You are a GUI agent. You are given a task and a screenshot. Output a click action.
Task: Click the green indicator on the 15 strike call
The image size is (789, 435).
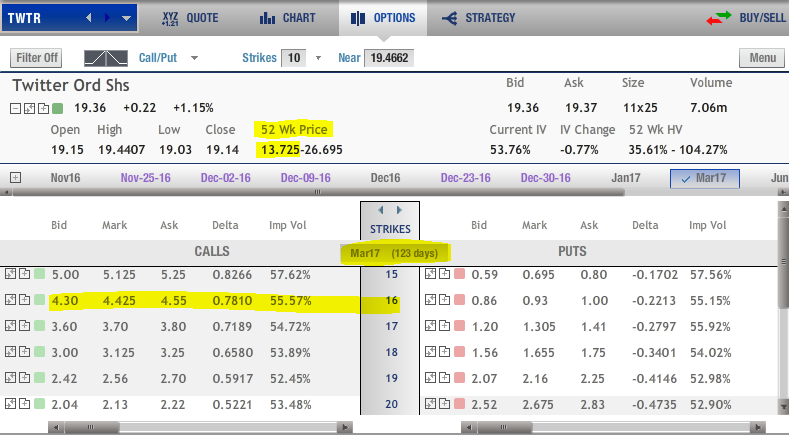(39, 274)
